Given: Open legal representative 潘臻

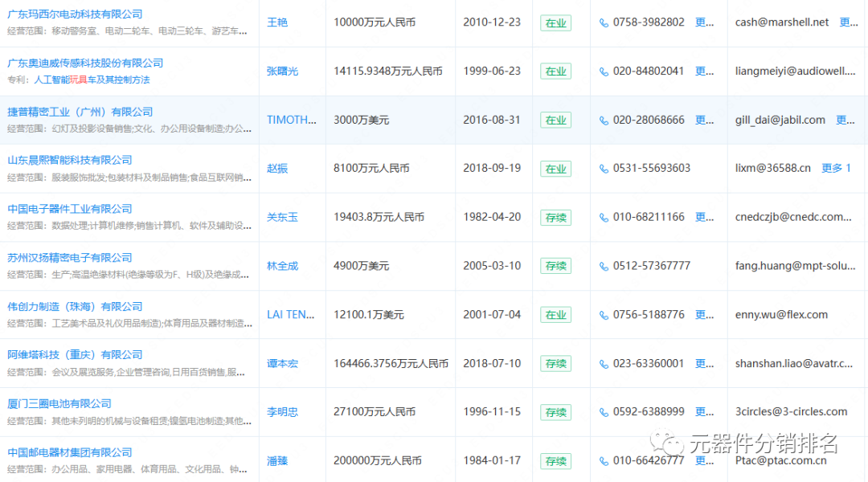Looking at the screenshot, I should click(x=277, y=460).
